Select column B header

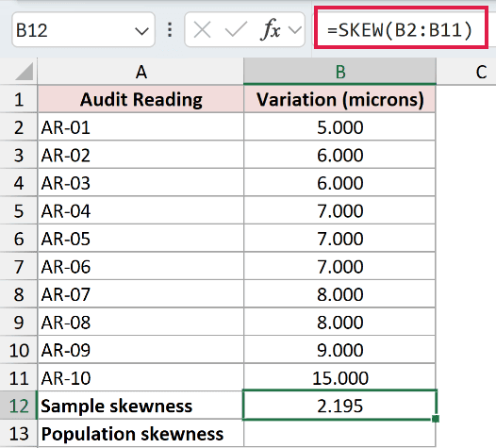point(340,72)
